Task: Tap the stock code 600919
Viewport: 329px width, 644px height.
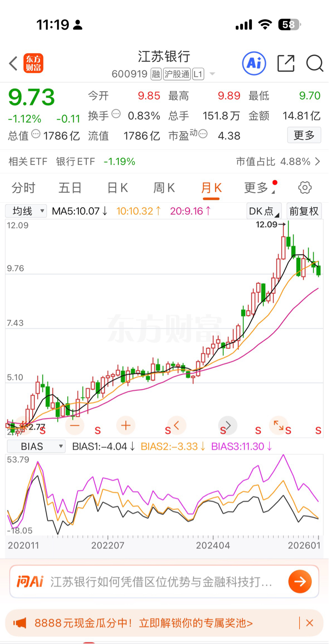Action: 130,74
